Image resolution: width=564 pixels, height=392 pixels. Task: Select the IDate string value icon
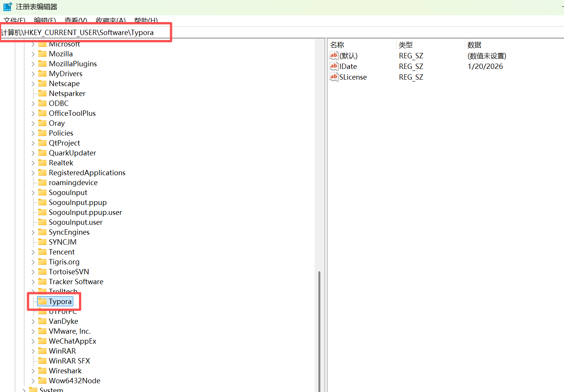pyautogui.click(x=334, y=66)
